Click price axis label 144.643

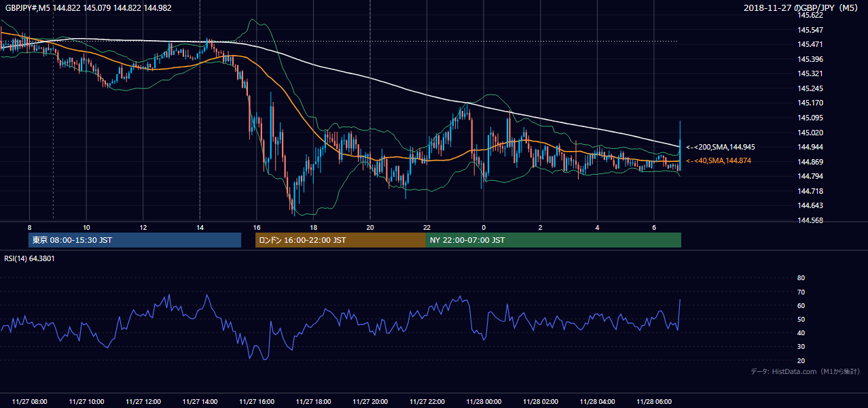(810, 206)
